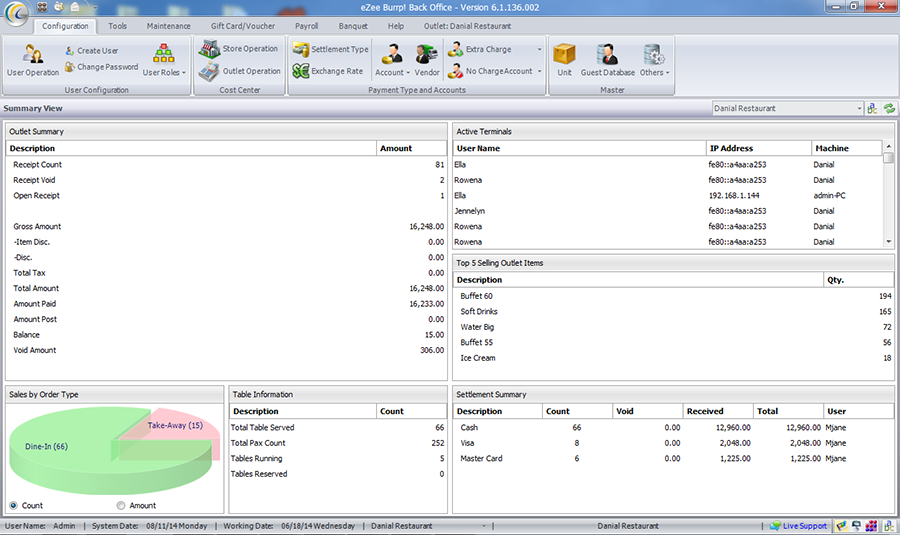The height and width of the screenshot is (535, 900).
Task: Click the Vendor icon
Action: pyautogui.click(x=427, y=59)
